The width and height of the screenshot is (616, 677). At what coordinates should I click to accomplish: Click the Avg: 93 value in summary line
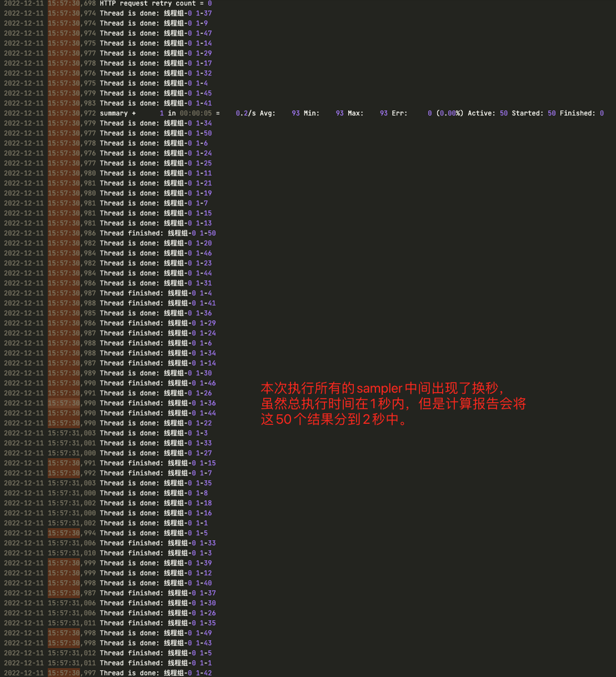click(x=295, y=113)
